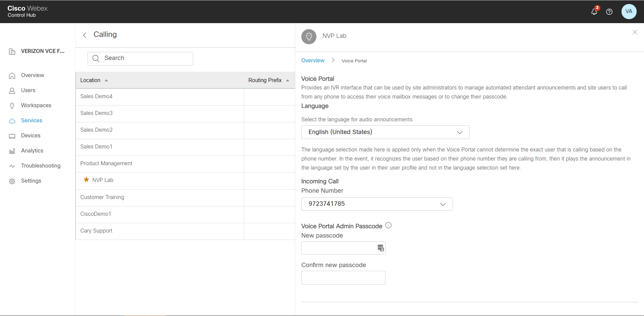Click the back arrow next to Calling
The width and height of the screenshot is (644, 316).
tap(85, 35)
